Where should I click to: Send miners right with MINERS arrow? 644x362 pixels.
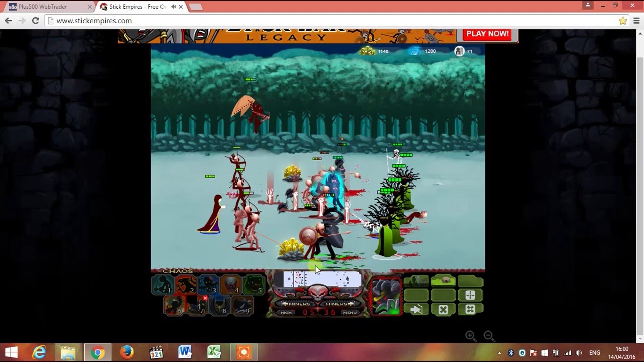[x=339, y=304]
